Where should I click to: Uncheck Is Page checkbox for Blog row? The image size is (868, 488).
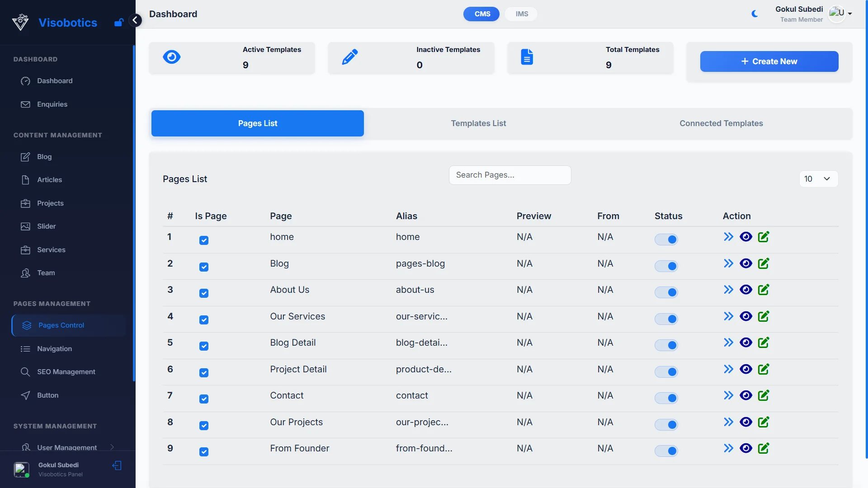tap(204, 267)
